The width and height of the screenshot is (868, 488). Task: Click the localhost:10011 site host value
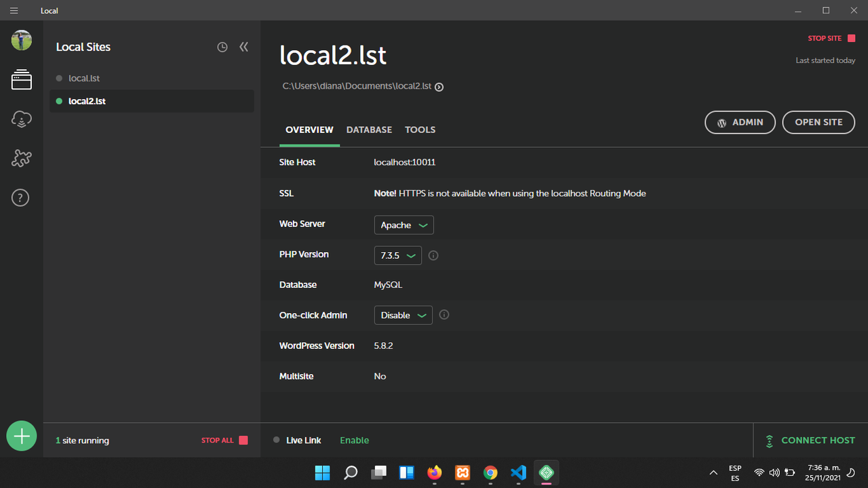(405, 163)
